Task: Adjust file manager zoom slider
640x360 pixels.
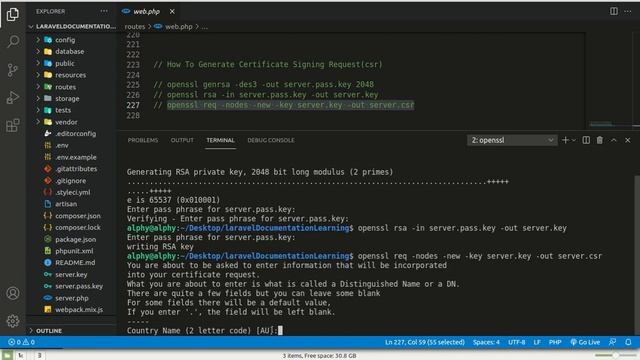Action: (616, 356)
